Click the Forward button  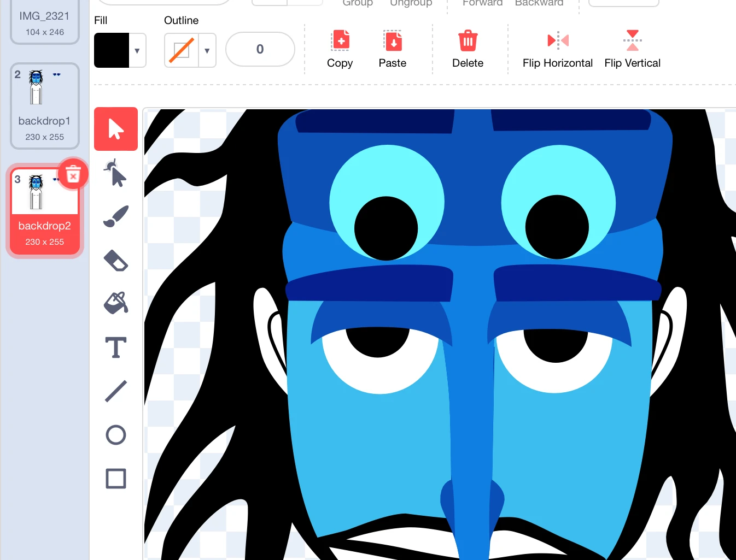pos(482,3)
